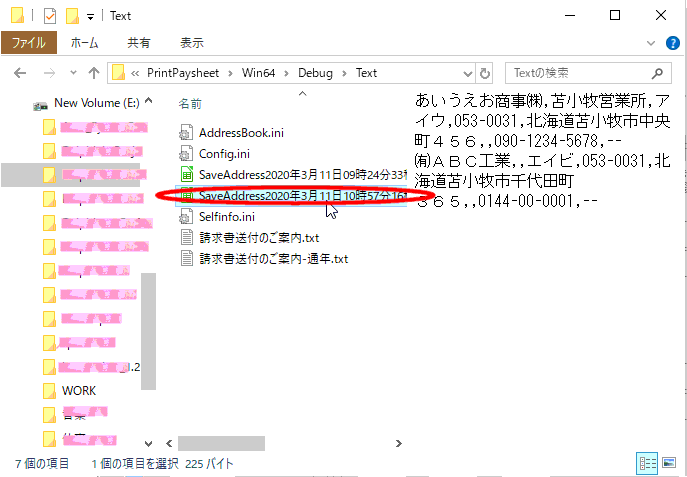Open the 表示 ribbon tab
Screen dimensions: 687x477
tap(192, 44)
